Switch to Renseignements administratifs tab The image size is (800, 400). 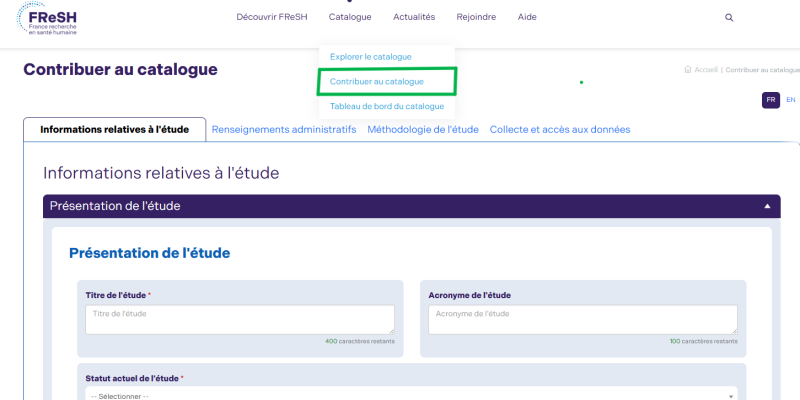(284, 129)
